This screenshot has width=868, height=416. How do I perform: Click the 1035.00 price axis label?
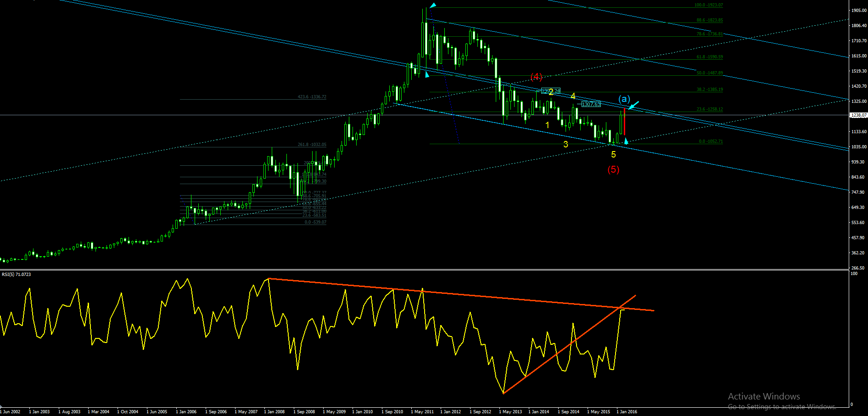(859, 147)
